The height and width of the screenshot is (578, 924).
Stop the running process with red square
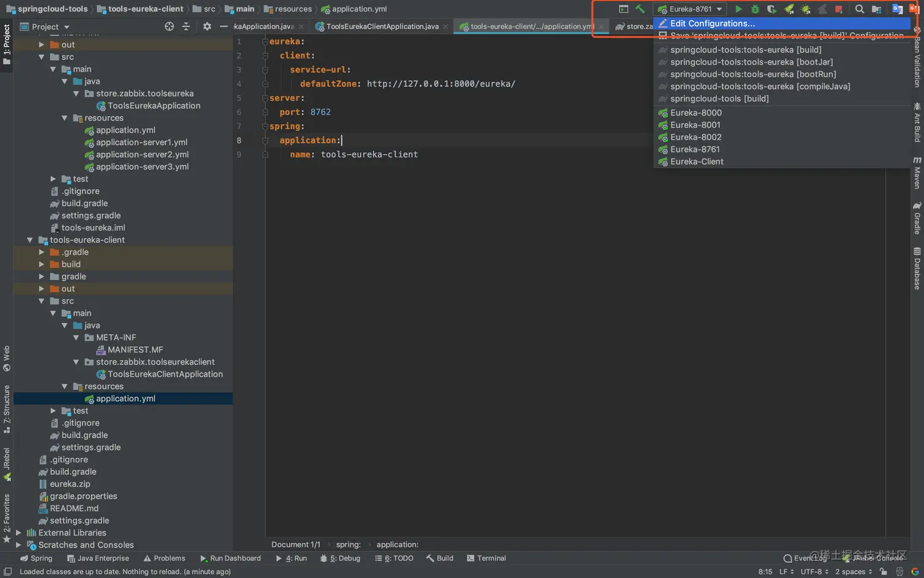838,9
